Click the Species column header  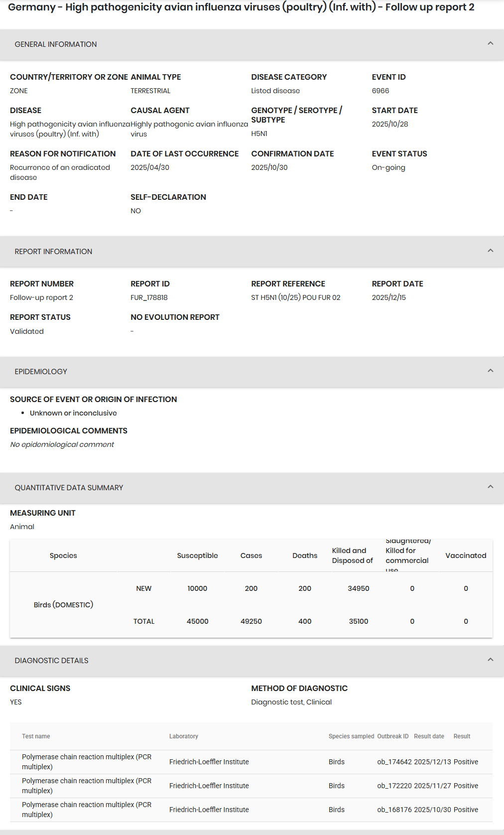tap(63, 556)
